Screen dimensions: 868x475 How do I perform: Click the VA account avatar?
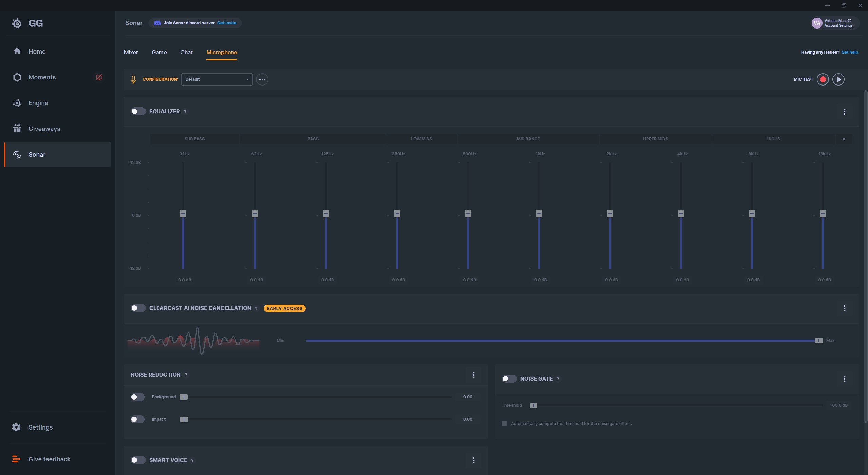coord(817,23)
